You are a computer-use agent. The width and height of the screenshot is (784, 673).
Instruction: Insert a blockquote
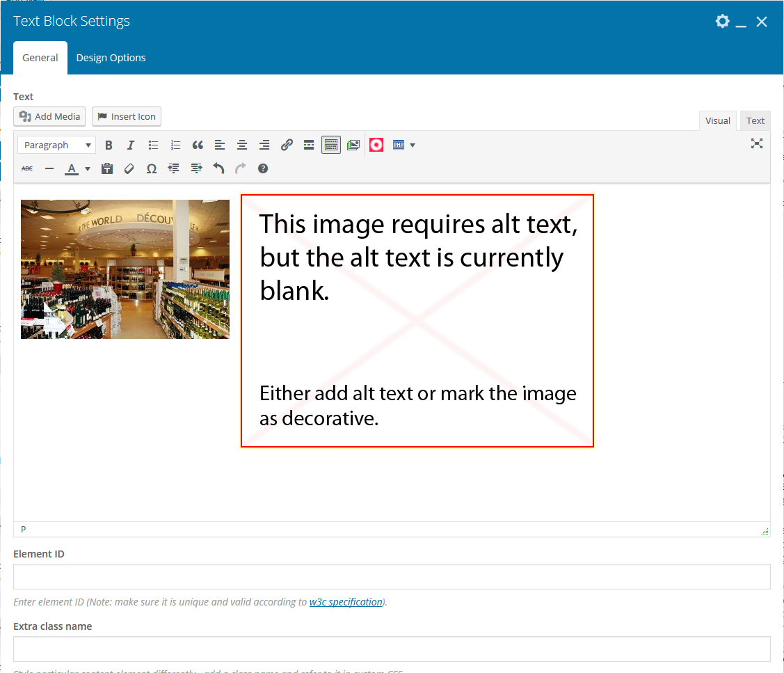198,145
